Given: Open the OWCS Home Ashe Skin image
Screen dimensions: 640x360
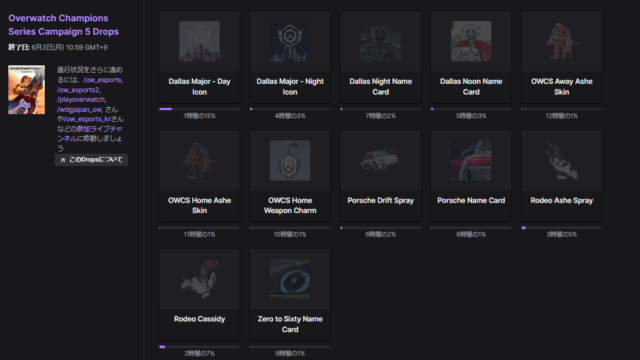Looking at the screenshot, I should [x=199, y=160].
